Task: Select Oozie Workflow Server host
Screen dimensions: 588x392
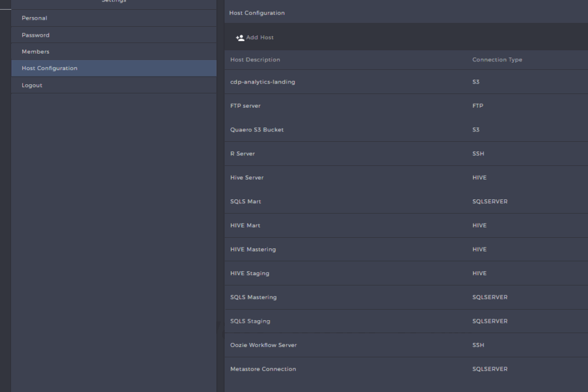Action: 263,345
